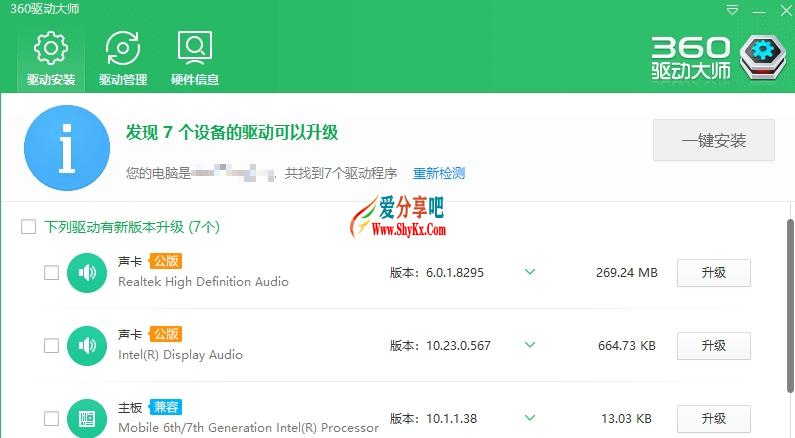Close the 360驱动大师 window

pos(786,11)
